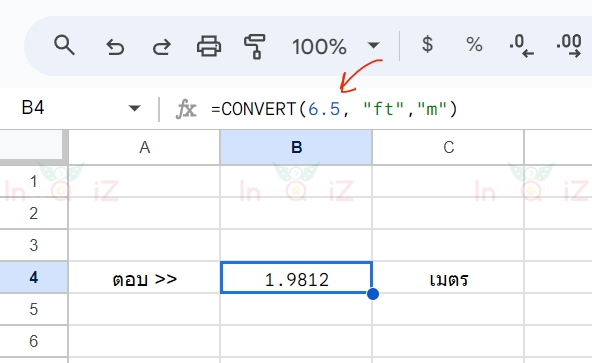
Task: Select row 3 header
Action: click(x=34, y=246)
